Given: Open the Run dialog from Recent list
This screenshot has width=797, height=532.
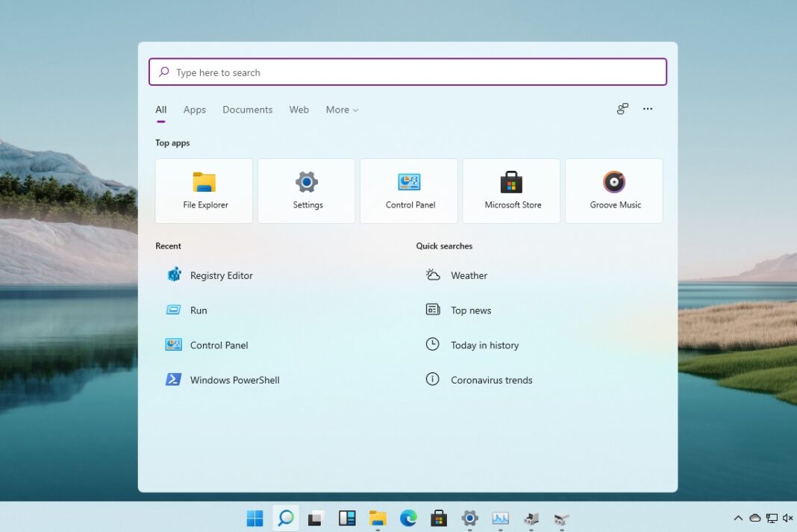Looking at the screenshot, I should point(199,310).
